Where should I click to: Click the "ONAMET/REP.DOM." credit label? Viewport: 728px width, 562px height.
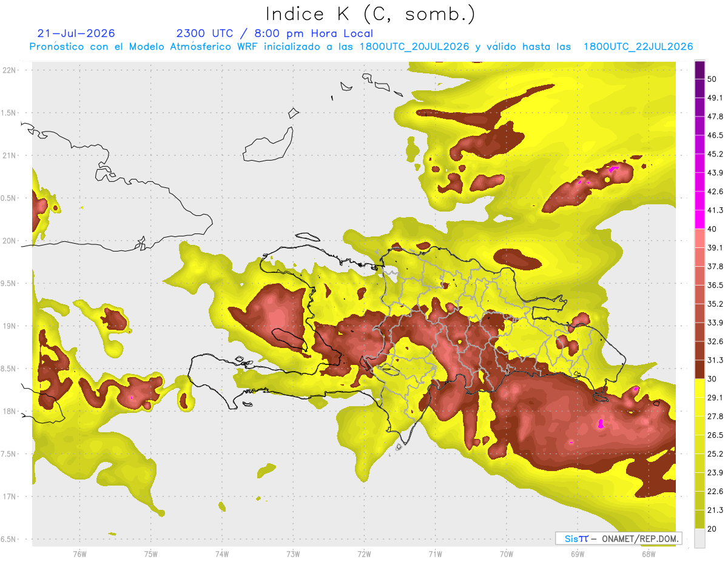(639, 538)
